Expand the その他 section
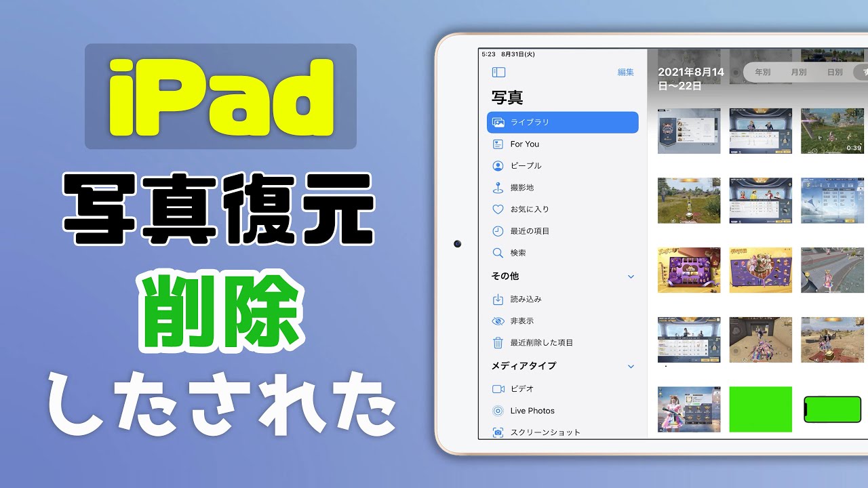 tap(631, 276)
